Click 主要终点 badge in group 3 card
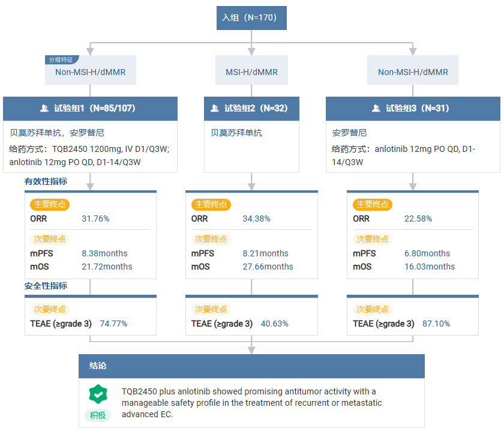The height and width of the screenshot is (437, 504). click(373, 205)
